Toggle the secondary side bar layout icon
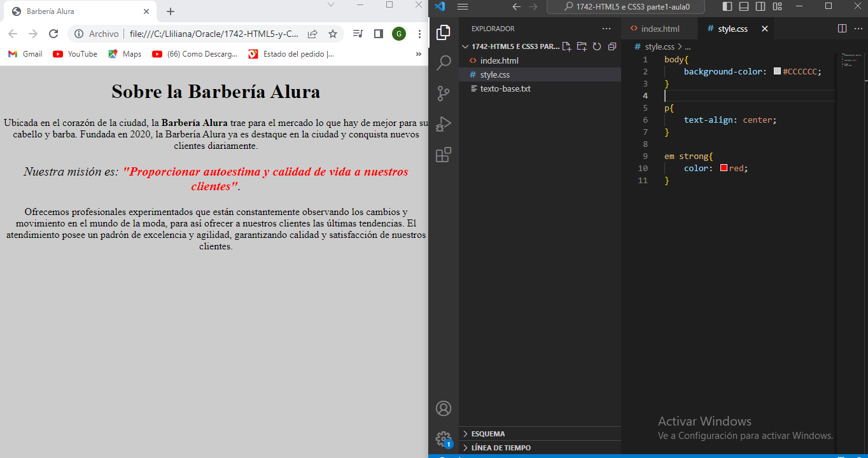 tap(760, 6)
